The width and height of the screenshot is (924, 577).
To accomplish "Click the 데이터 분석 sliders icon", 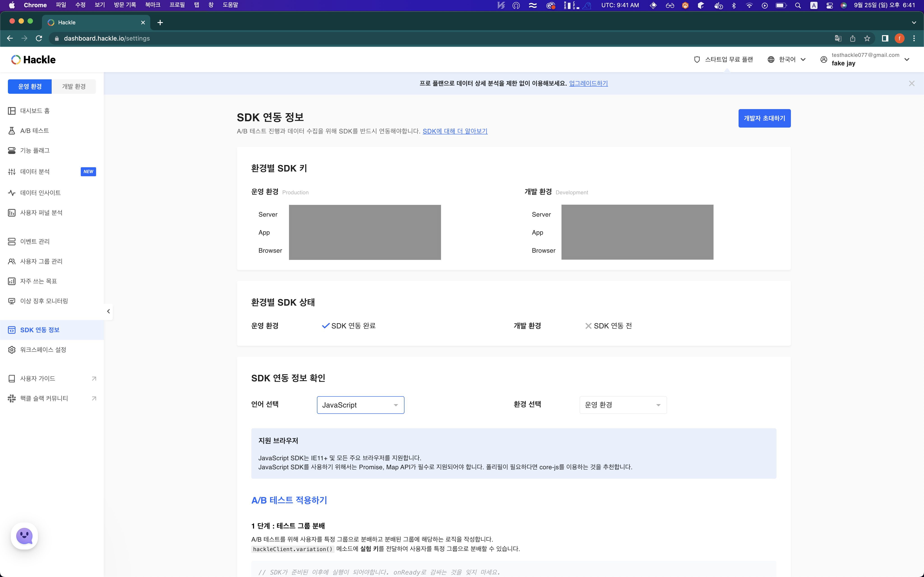I will (12, 172).
